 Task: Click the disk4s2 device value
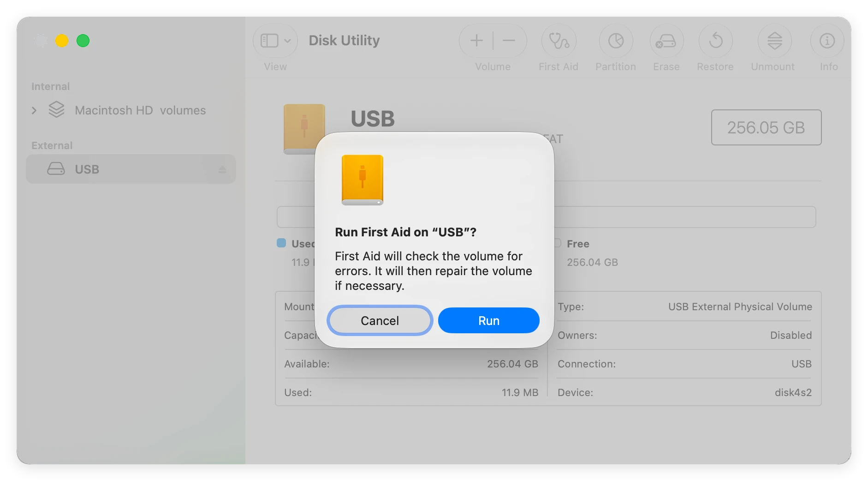click(793, 392)
